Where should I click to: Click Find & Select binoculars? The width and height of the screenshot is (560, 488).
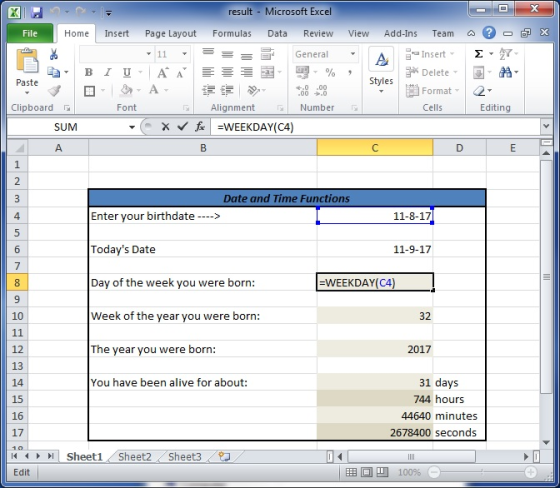pos(505,73)
